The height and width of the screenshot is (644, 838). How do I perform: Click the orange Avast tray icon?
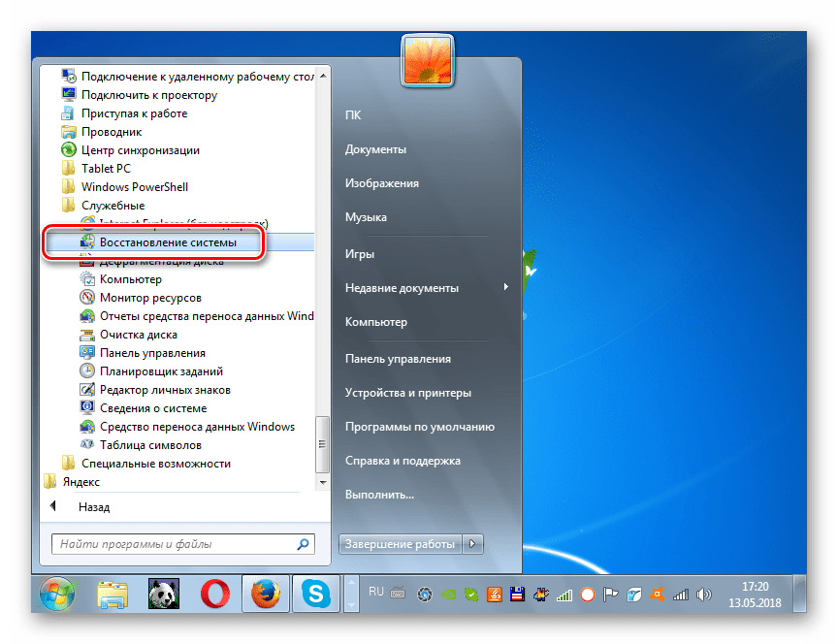click(657, 594)
